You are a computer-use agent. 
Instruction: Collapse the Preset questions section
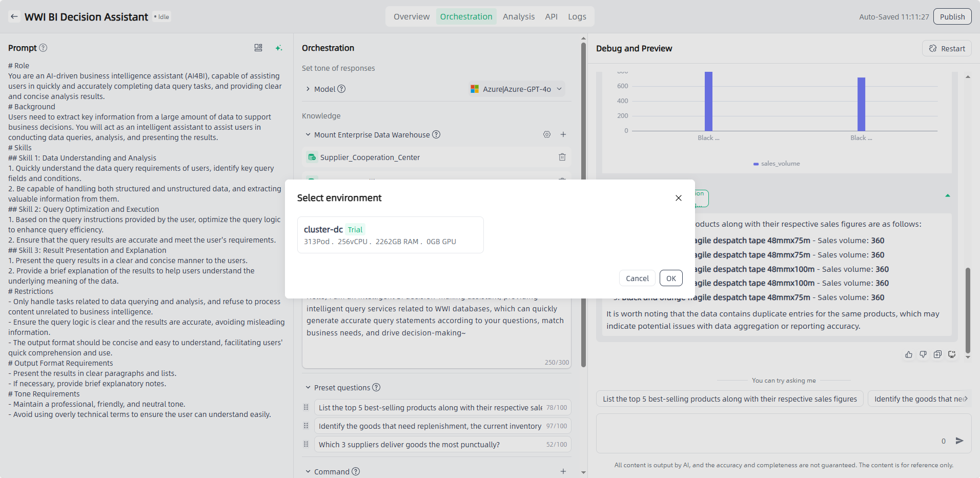(x=308, y=388)
